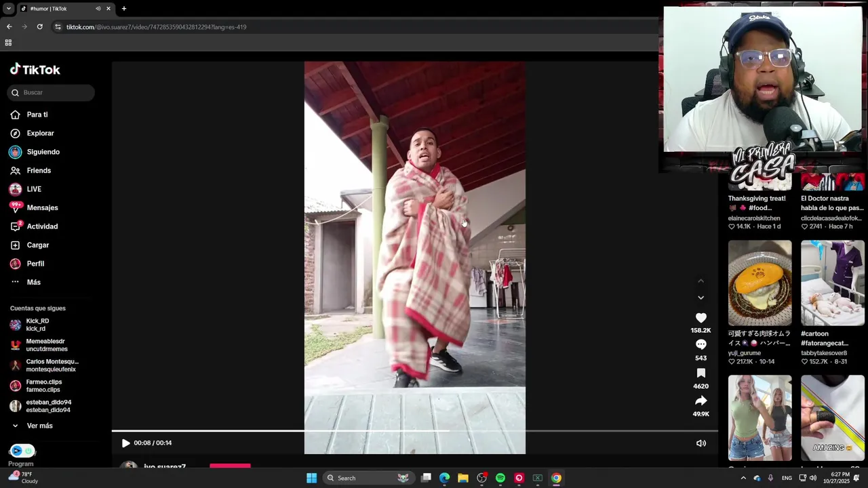Open Excel from the taskbar

point(538,478)
